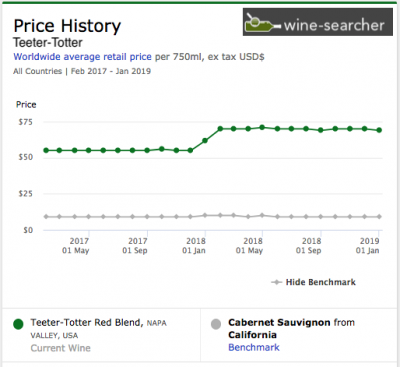Click first green price data point

[46, 150]
